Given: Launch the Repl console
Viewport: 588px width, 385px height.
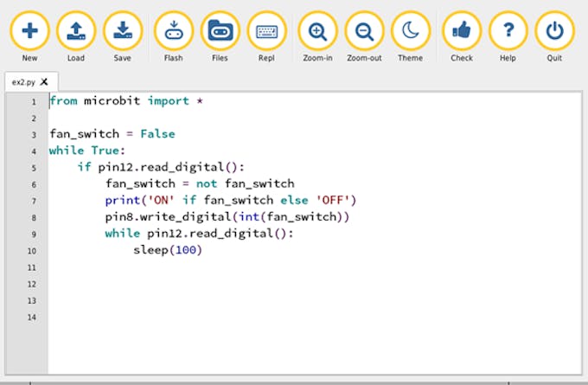Looking at the screenshot, I should pyautogui.click(x=267, y=32).
